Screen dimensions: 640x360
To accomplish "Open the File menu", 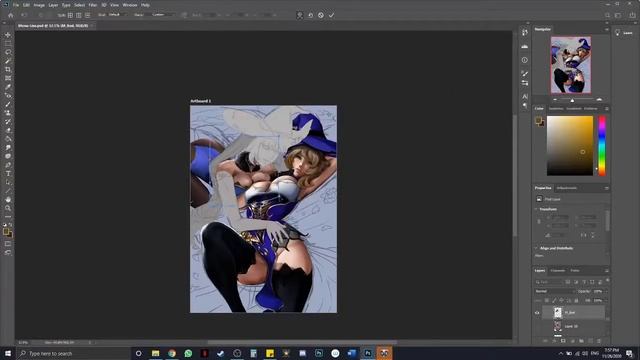I will (16, 5).
